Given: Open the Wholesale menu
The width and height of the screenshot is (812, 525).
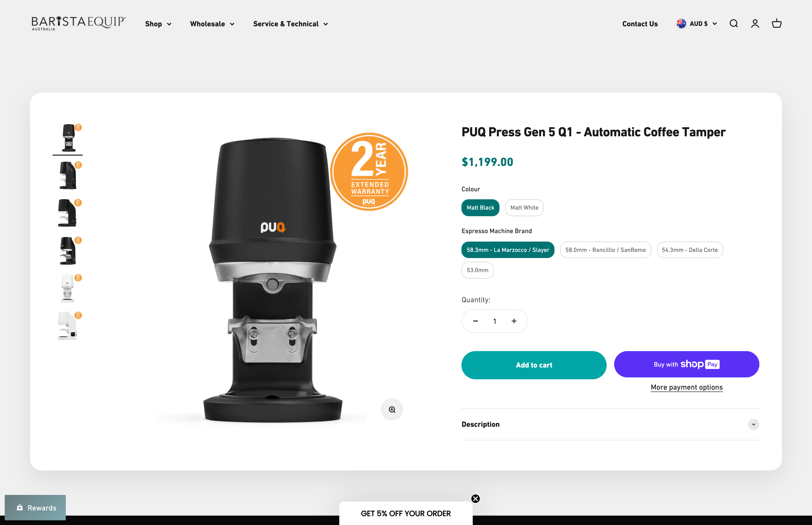Looking at the screenshot, I should (x=212, y=24).
